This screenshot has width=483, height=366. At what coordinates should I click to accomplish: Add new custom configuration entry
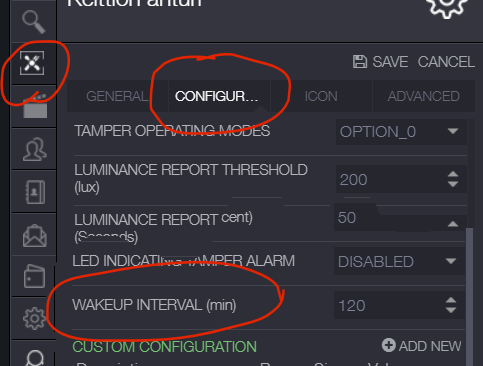(422, 346)
